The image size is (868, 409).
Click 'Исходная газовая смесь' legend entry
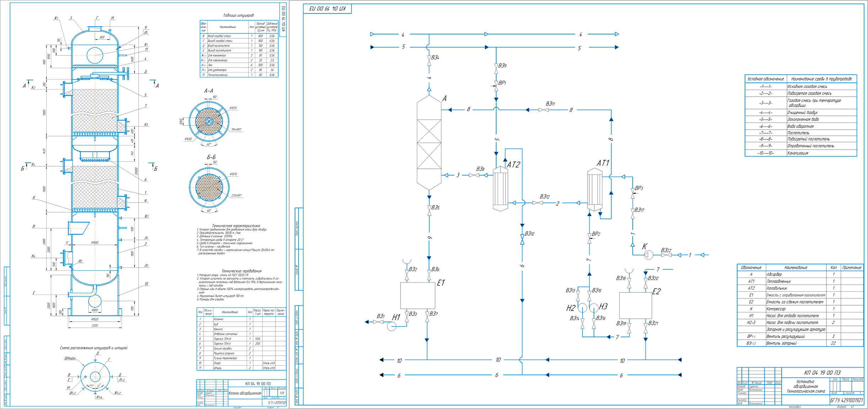tap(807, 86)
